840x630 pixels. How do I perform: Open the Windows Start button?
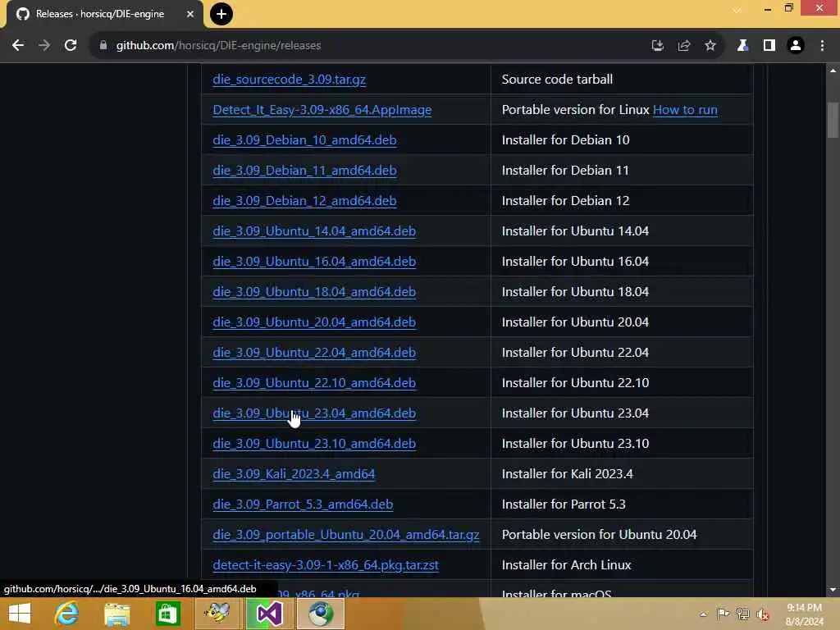tap(20, 614)
